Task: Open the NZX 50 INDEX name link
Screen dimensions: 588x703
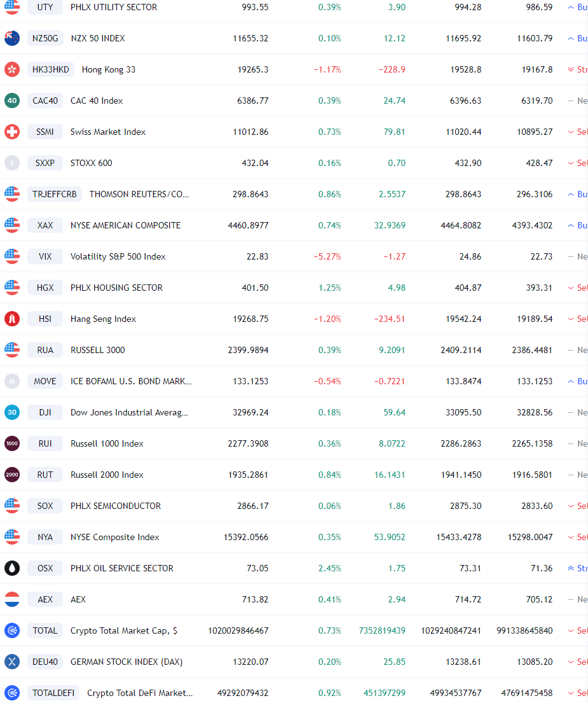Action: coord(98,38)
